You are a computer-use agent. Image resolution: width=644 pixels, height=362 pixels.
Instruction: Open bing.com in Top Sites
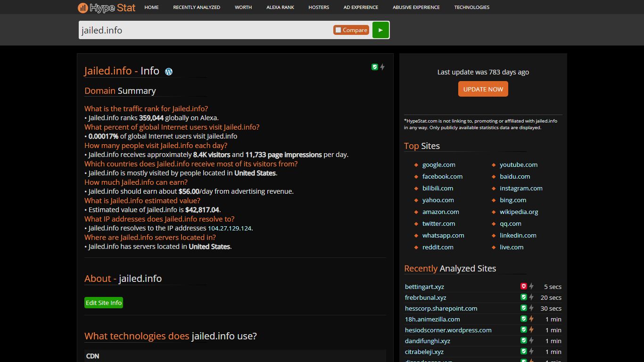tap(513, 200)
